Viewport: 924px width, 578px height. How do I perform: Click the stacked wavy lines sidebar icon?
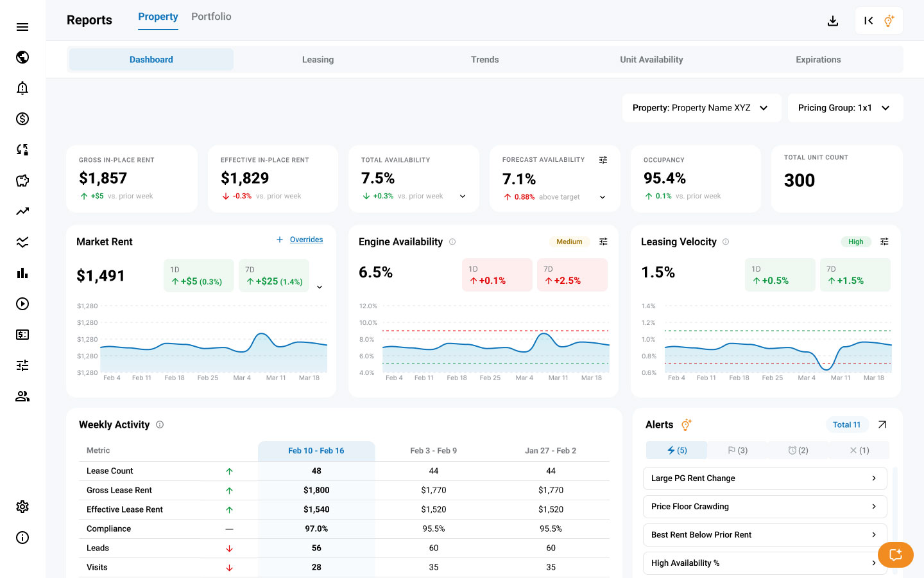click(x=22, y=242)
